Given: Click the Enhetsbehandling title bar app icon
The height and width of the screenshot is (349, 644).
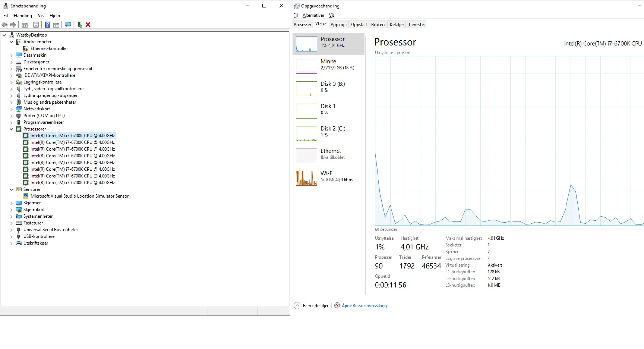Looking at the screenshot, I should point(5,6).
